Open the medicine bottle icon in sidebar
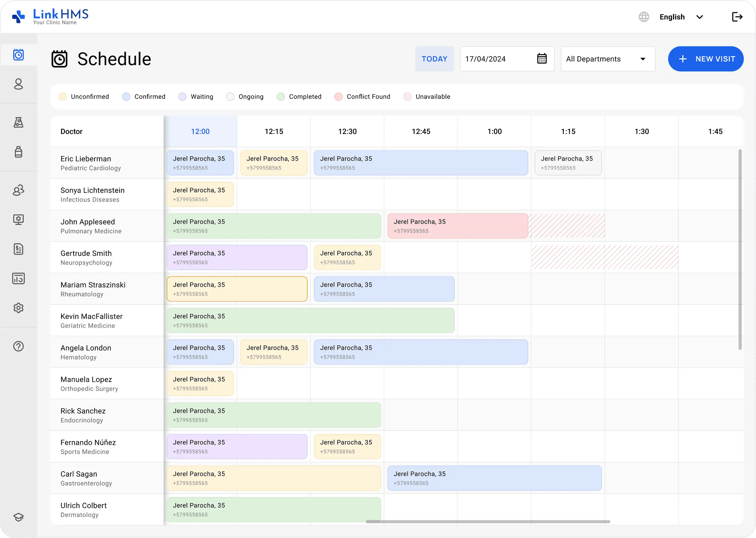This screenshot has height=538, width=756. [x=19, y=152]
